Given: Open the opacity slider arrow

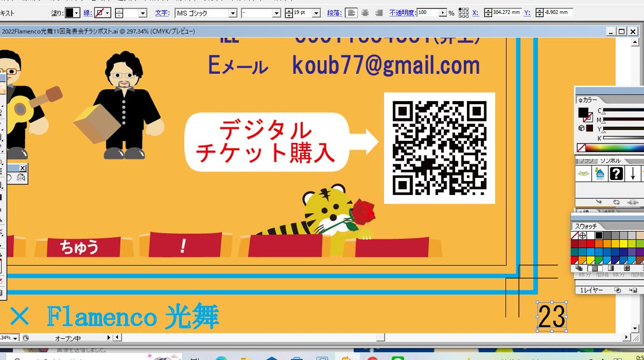Looking at the screenshot, I should 443,12.
